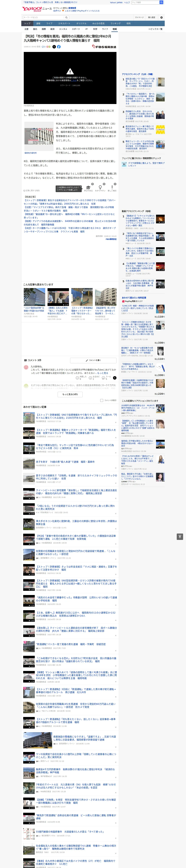The height and width of the screenshot is (868, 186).
Task: Click the scroll-to-top arrow button
Action: 180,537
